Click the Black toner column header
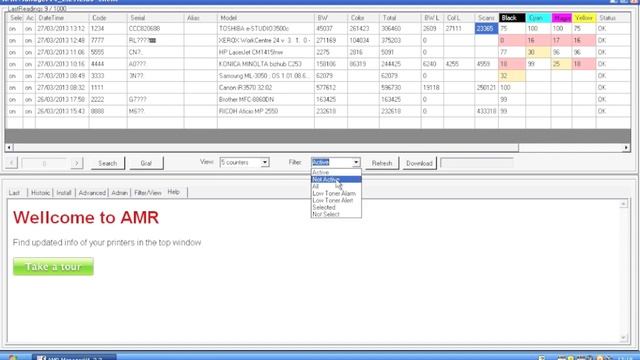Viewport: 640px width, 360px height. coord(512,18)
